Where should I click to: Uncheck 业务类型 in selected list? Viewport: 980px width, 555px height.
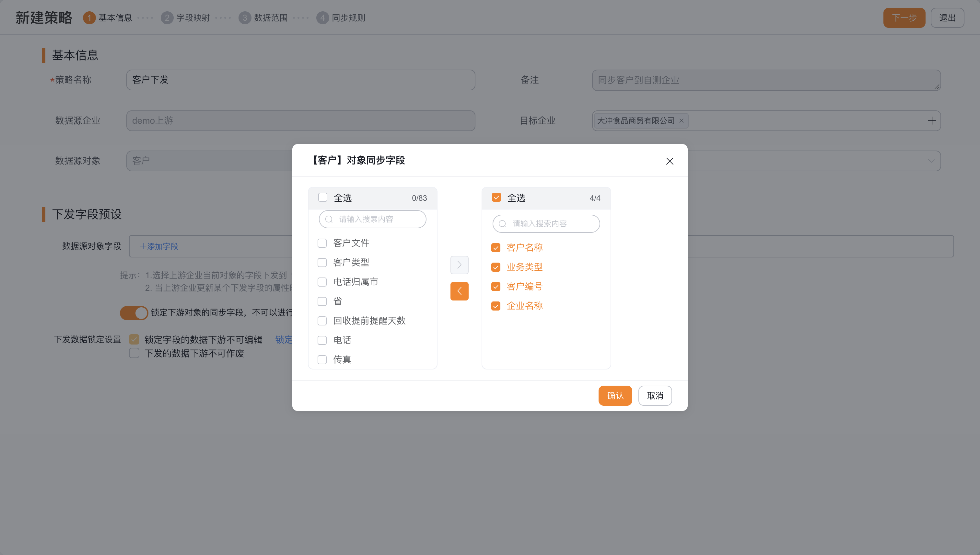(496, 267)
